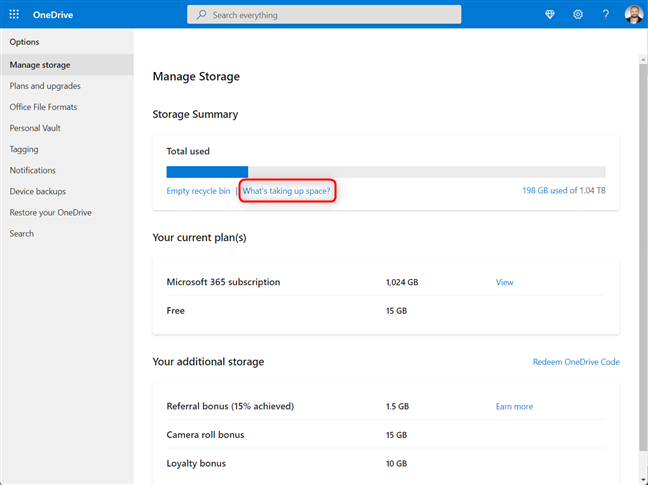Open the app launcher grid icon
The height and width of the screenshot is (485, 648).
tap(14, 14)
